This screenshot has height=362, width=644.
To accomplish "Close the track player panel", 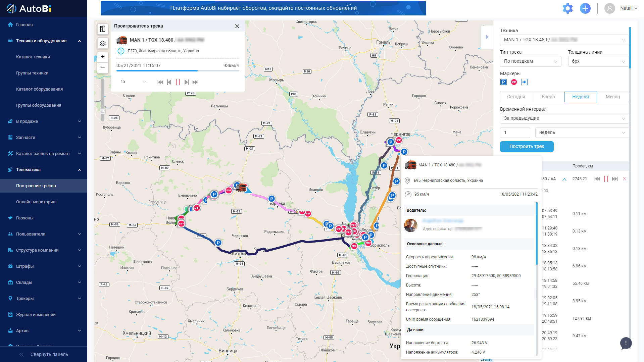I will click(x=237, y=26).
